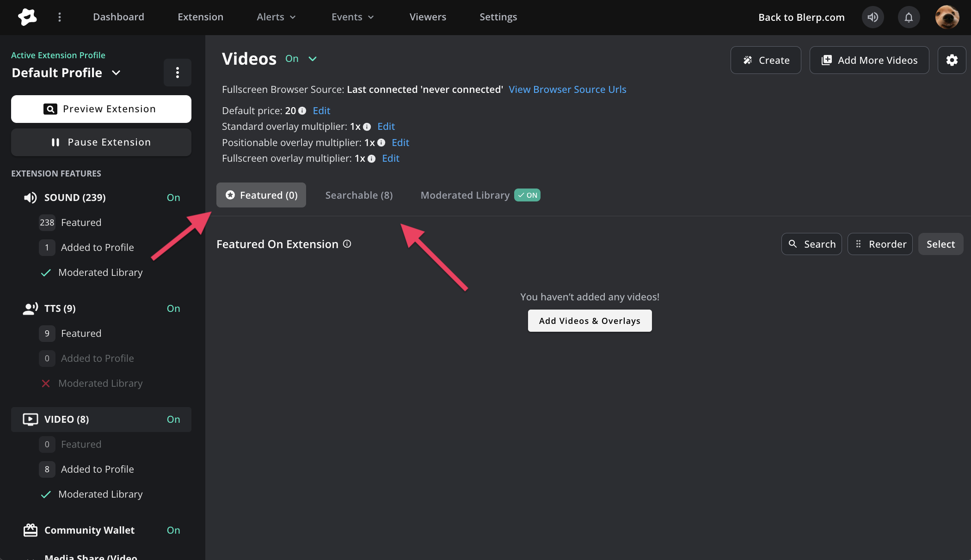Click Add Videos & Overlays button
The image size is (971, 560).
tap(590, 321)
